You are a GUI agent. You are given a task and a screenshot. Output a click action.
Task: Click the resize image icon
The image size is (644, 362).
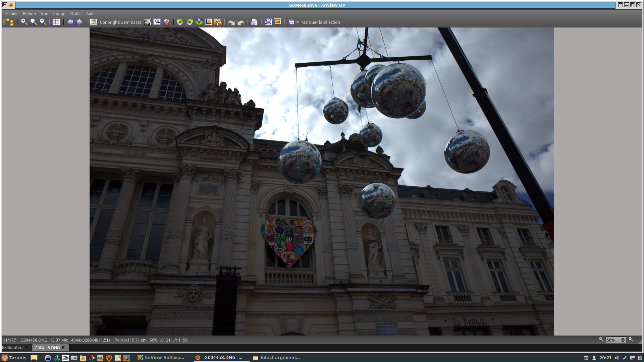point(218,22)
